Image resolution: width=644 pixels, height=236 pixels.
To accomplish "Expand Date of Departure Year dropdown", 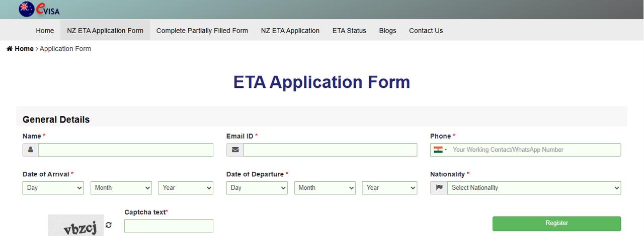I will coord(389,188).
